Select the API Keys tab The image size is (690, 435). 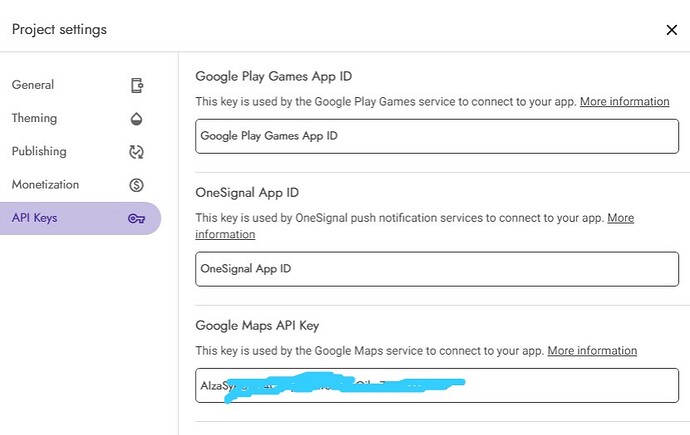(x=79, y=218)
